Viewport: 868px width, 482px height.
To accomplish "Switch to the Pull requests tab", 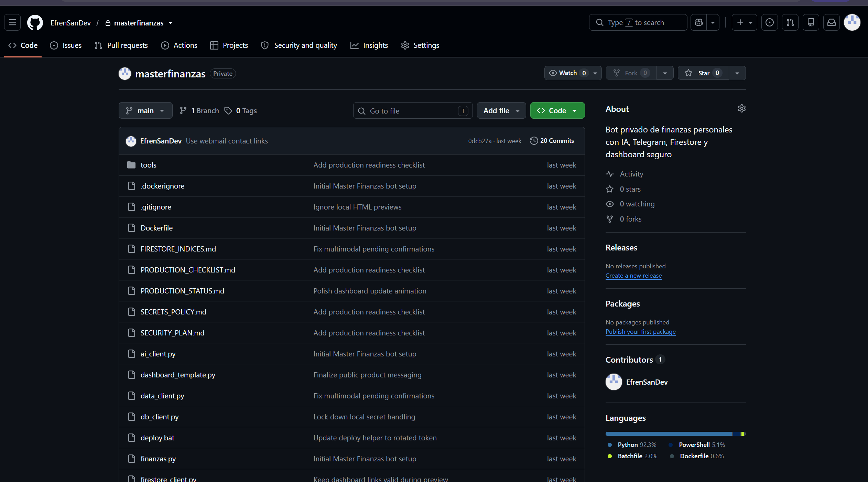I will click(x=121, y=45).
